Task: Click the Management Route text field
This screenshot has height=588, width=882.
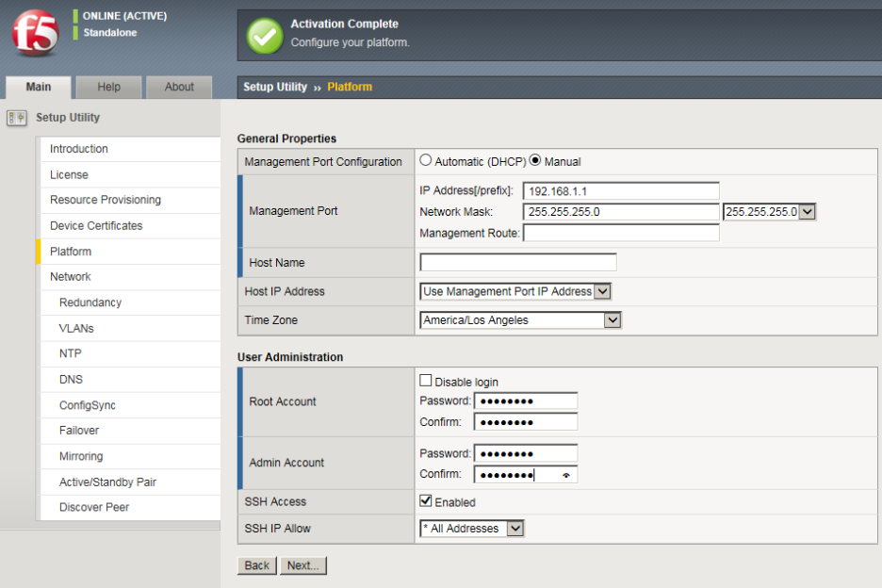Action: (621, 233)
